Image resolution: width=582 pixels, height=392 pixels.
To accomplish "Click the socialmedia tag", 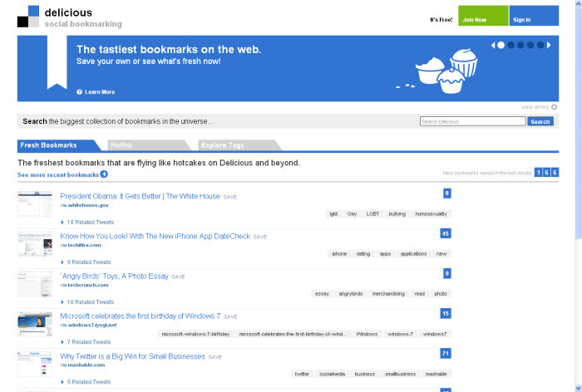I will tap(333, 375).
